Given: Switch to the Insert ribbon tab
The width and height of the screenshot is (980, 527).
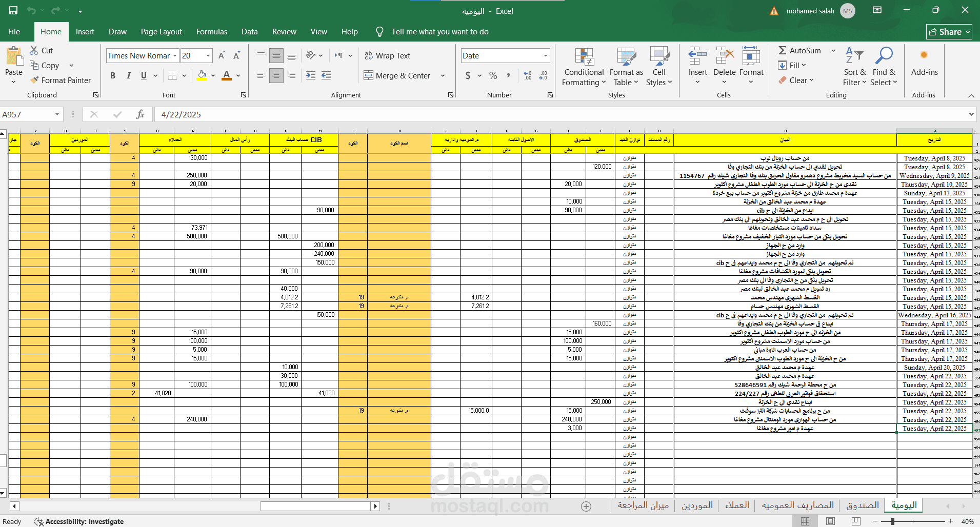Looking at the screenshot, I should click(85, 31).
